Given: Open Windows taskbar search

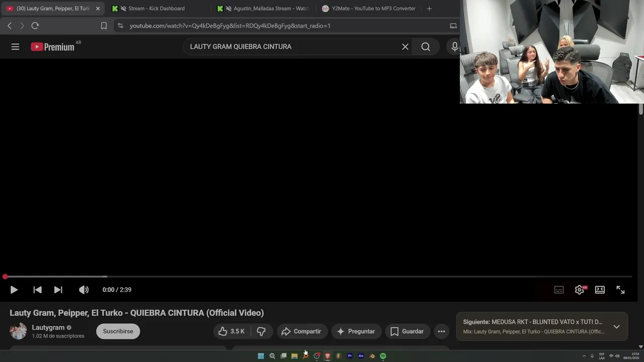Looking at the screenshot, I should coord(272,356).
